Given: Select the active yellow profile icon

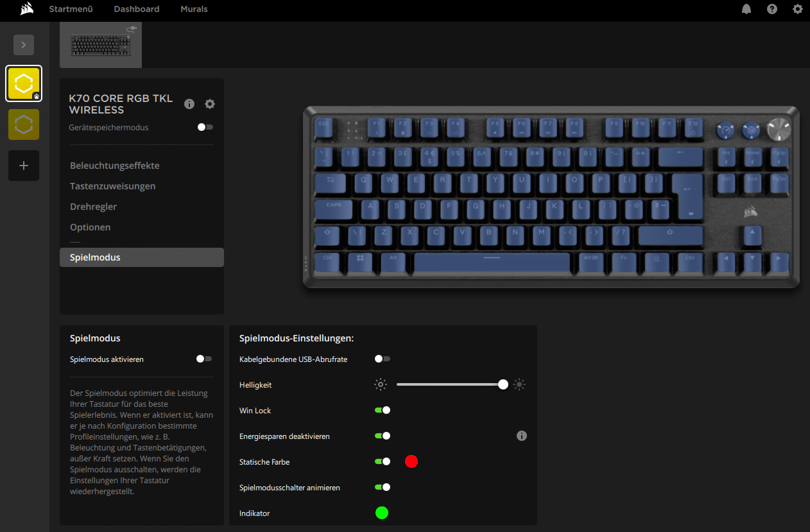Looking at the screenshot, I should [x=24, y=83].
